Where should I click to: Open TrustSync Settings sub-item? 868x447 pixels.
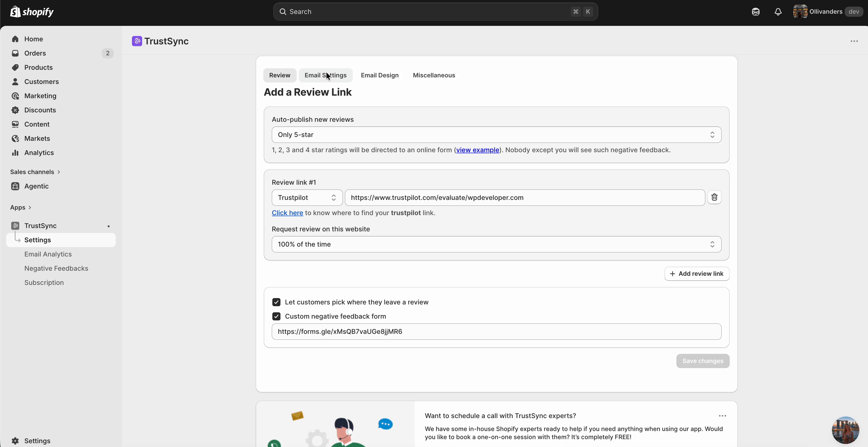pyautogui.click(x=61, y=240)
